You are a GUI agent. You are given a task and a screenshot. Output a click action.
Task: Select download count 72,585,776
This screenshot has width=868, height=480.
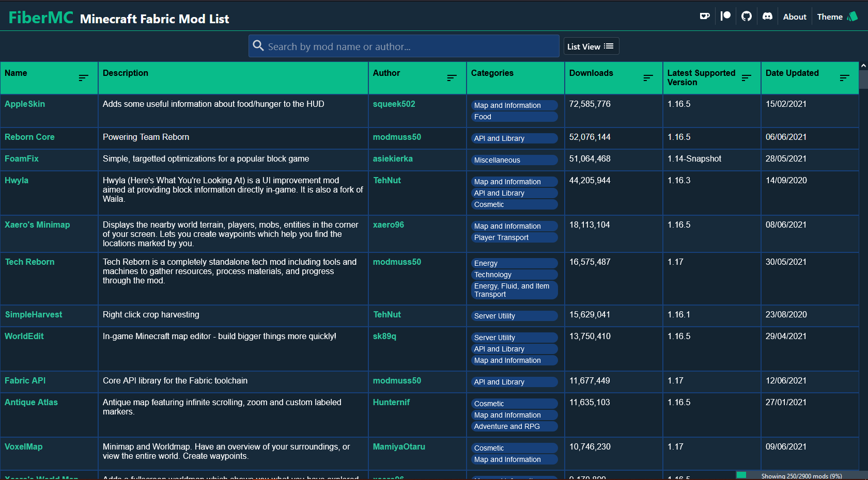[x=590, y=104]
